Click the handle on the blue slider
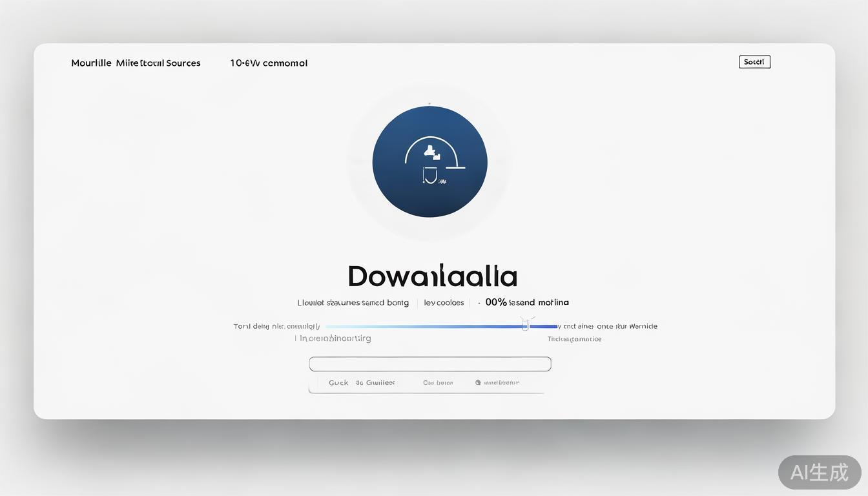Viewport: 868px width, 496px height. [525, 326]
